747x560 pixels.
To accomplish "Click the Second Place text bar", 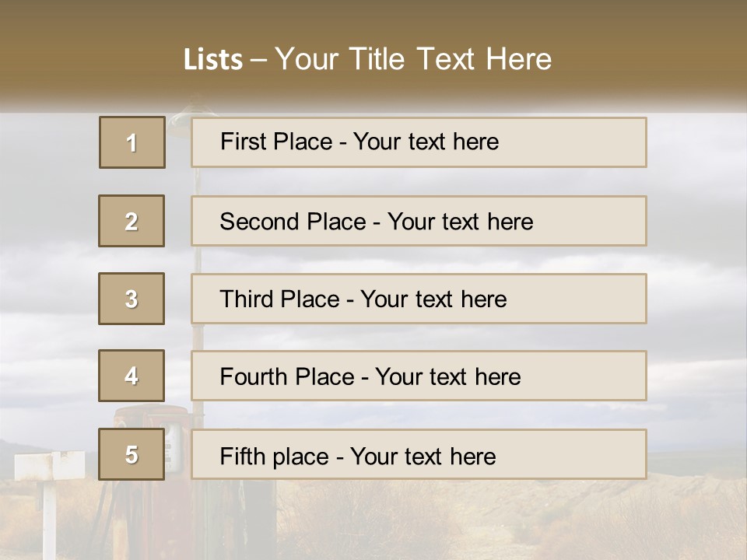I will [x=419, y=221].
